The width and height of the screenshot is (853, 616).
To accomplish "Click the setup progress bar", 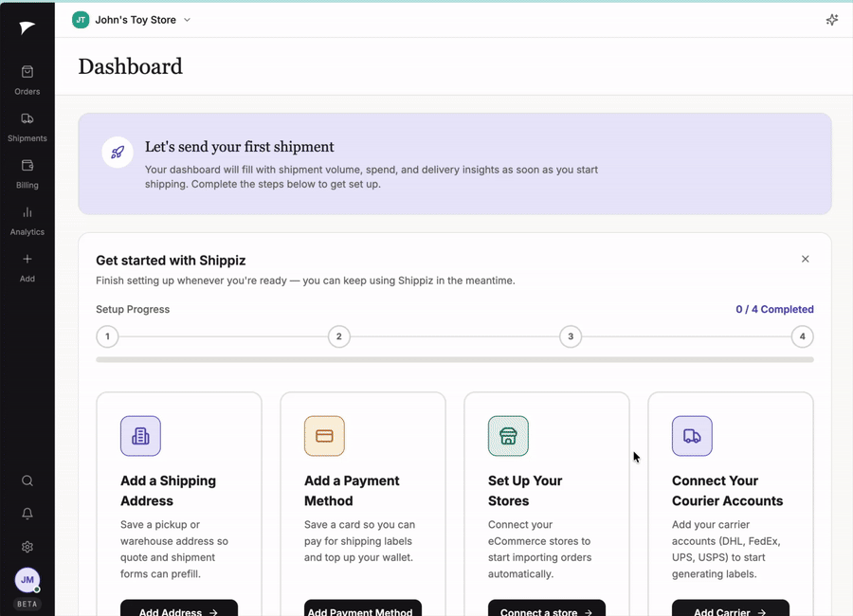I will click(455, 360).
